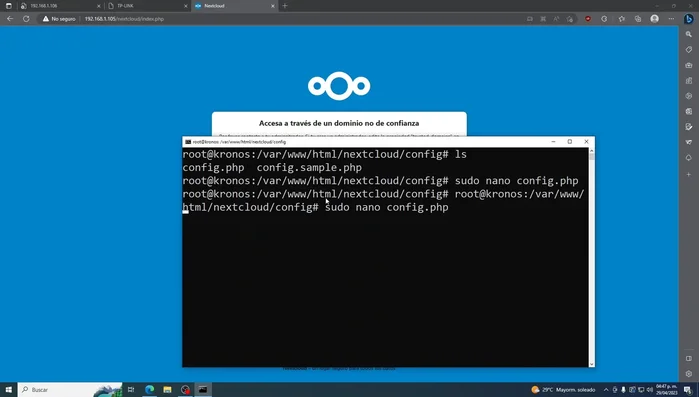
Task: Click the terminal window scrollbar
Action: coord(592,257)
